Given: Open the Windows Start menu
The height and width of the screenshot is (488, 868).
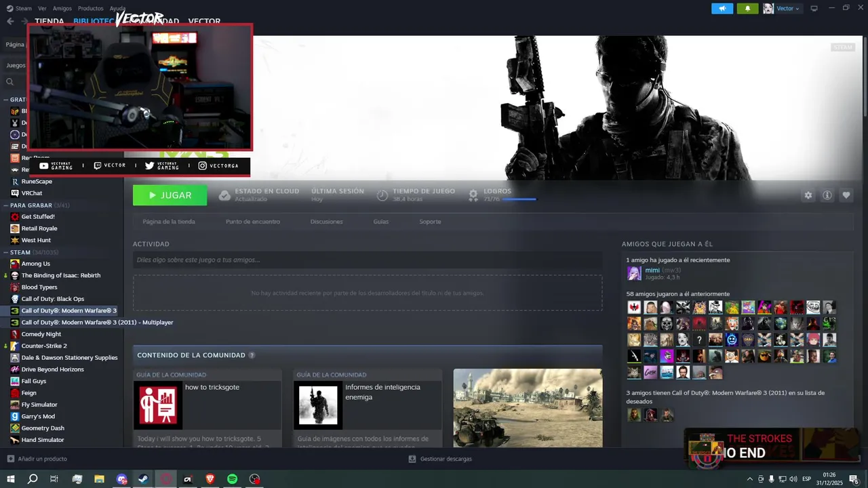Looking at the screenshot, I should [10, 479].
